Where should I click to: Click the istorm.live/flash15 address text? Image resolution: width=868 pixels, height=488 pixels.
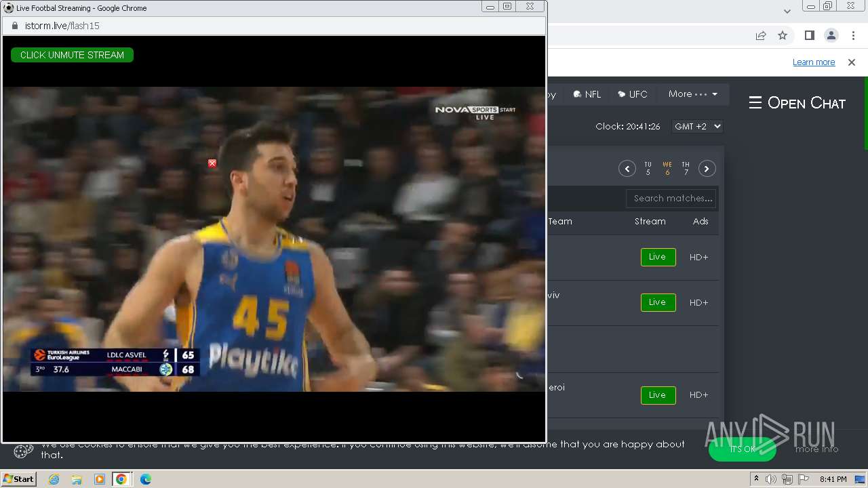point(62,26)
